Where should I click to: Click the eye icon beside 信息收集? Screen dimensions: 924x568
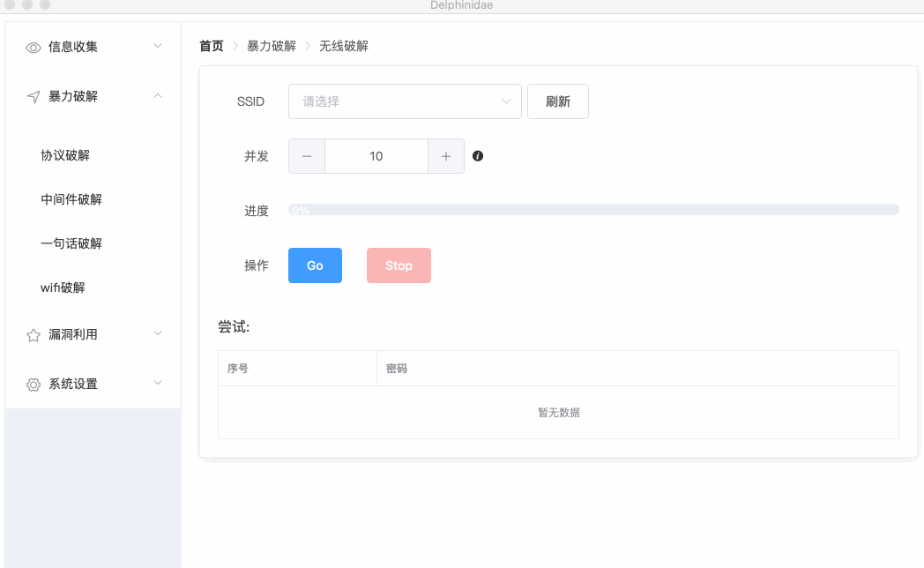(34, 48)
